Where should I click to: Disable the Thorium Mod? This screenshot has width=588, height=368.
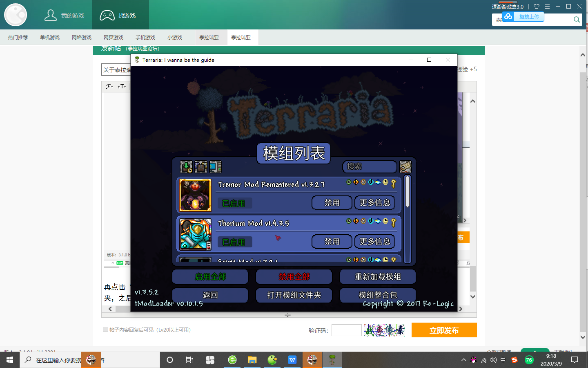click(332, 242)
